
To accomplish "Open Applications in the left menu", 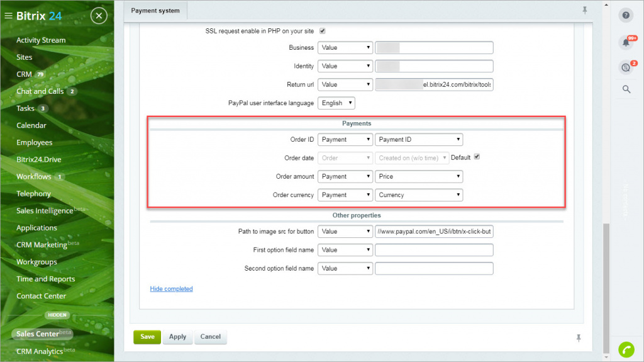I will point(37,228).
